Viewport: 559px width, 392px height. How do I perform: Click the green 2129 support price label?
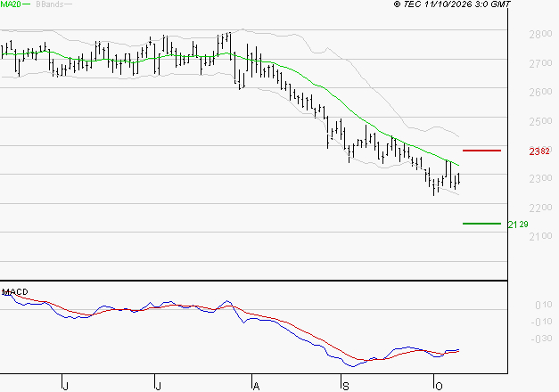coord(518,225)
